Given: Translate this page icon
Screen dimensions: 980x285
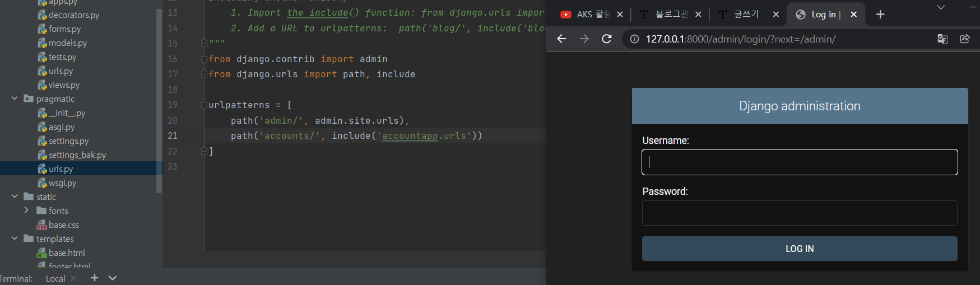Looking at the screenshot, I should (942, 39).
